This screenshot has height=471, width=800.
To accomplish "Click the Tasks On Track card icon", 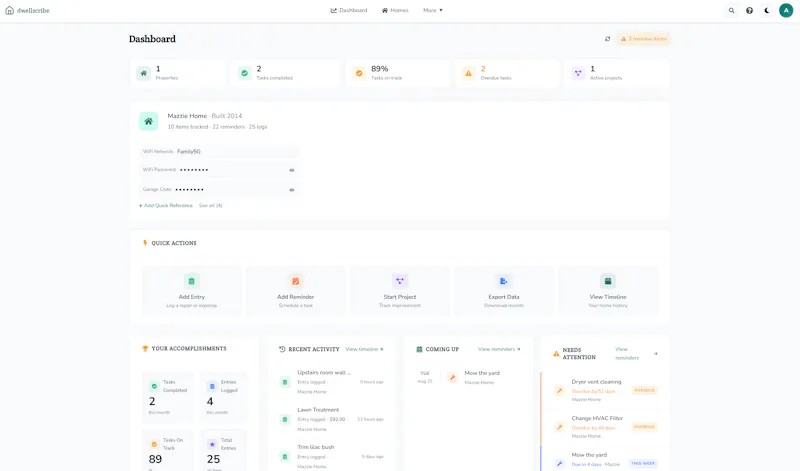I will coord(154,444).
